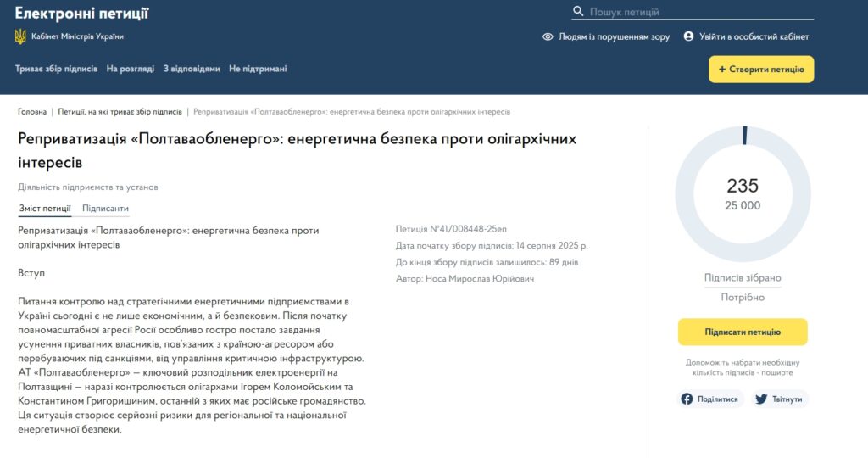Click the Електронні петиції site logo

pyautogui.click(x=81, y=14)
